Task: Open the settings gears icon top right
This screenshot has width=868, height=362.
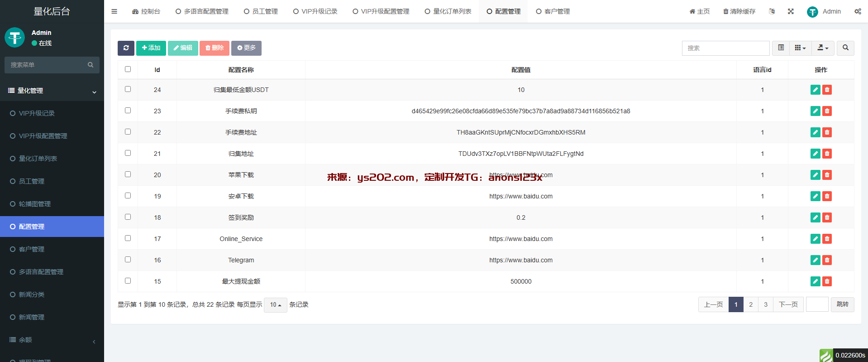Action: pos(858,11)
